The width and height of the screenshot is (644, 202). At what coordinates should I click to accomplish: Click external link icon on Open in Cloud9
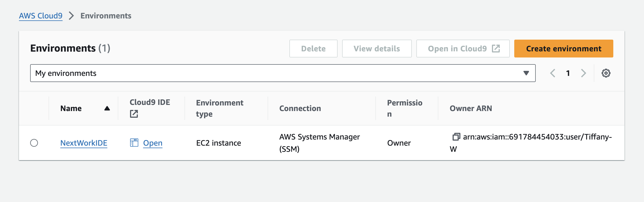(496, 49)
